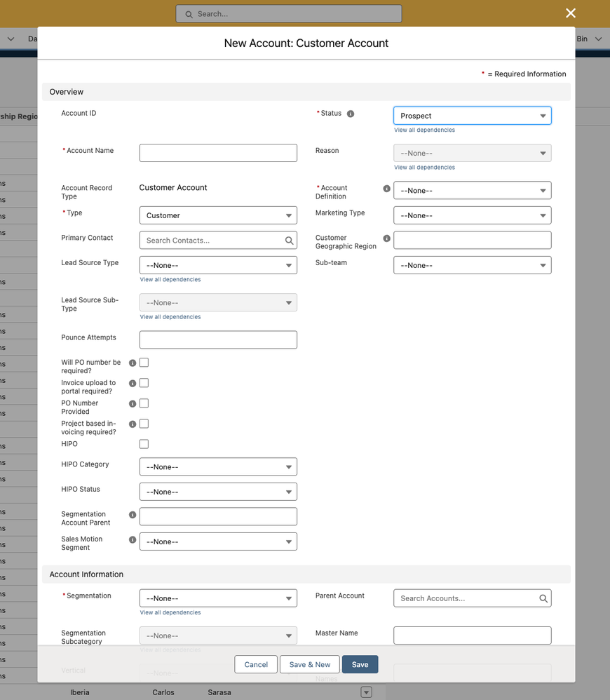Click the Sarasa cell in the background table

219,692
